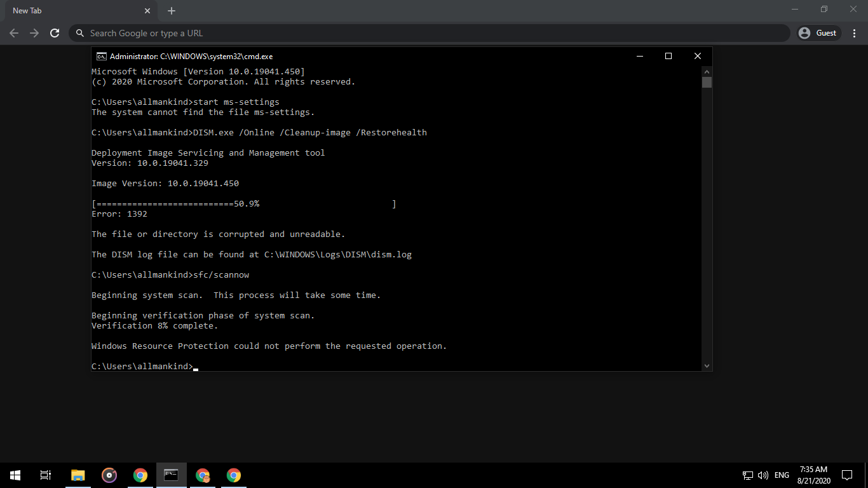Click the cmd scrollbar down arrow
Image resolution: width=868 pixels, height=488 pixels.
[707, 365]
